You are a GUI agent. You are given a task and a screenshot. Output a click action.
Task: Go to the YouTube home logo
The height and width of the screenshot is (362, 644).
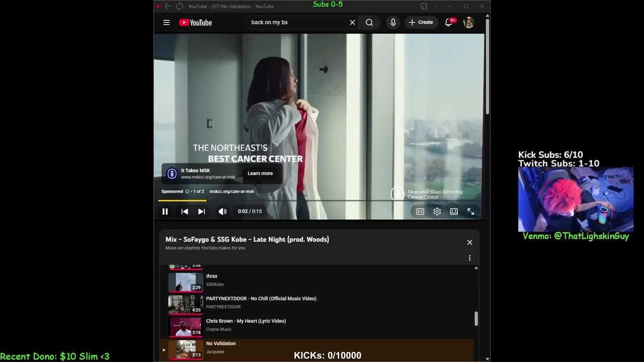196,23
